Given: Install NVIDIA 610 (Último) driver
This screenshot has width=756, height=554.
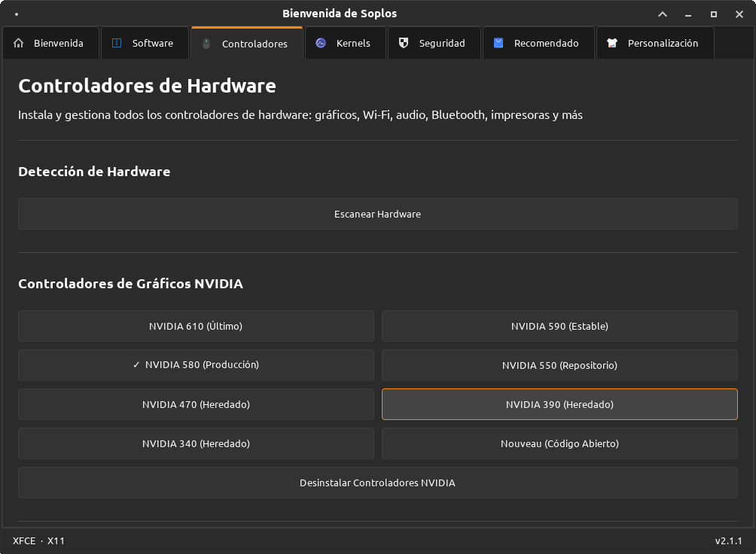Looking at the screenshot, I should (x=196, y=326).
